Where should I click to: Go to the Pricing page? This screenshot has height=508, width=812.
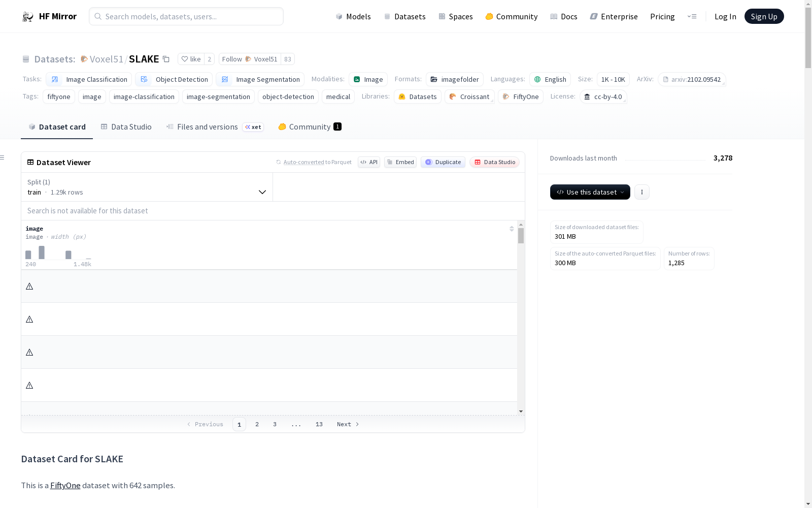(662, 16)
